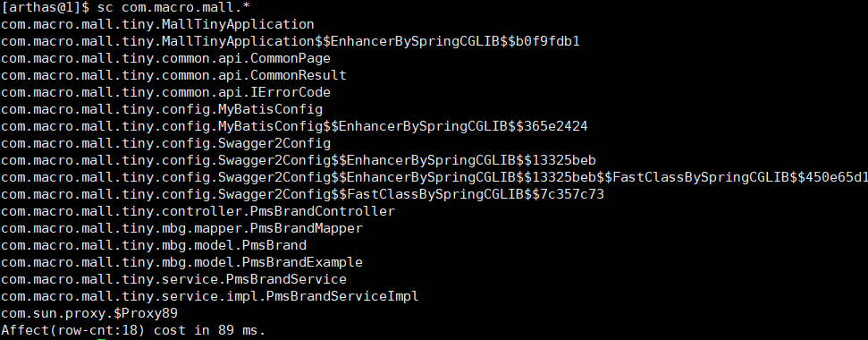This screenshot has width=868, height=340.
Task: Click the Affect row-cnt:18 result line
Action: (x=133, y=330)
